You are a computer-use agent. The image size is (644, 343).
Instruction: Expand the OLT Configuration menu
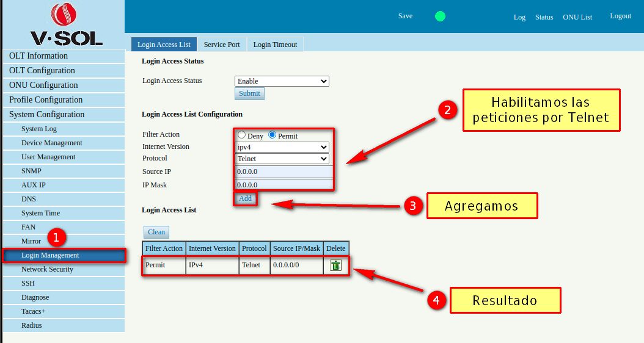click(x=42, y=70)
